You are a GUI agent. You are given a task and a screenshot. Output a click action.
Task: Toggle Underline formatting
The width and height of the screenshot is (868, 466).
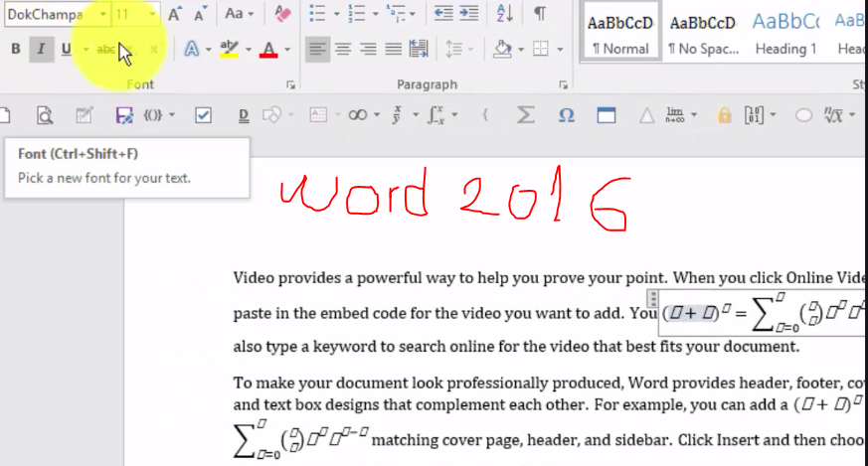tap(66, 50)
